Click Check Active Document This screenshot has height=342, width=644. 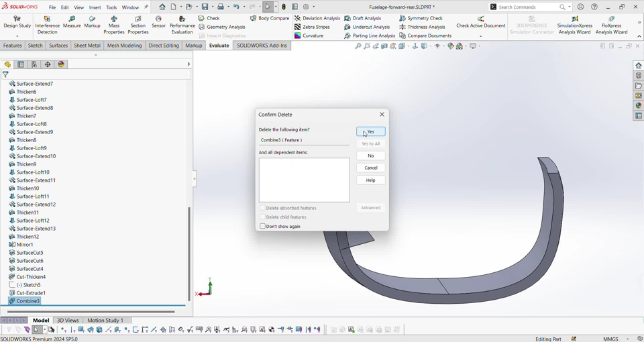click(x=480, y=22)
